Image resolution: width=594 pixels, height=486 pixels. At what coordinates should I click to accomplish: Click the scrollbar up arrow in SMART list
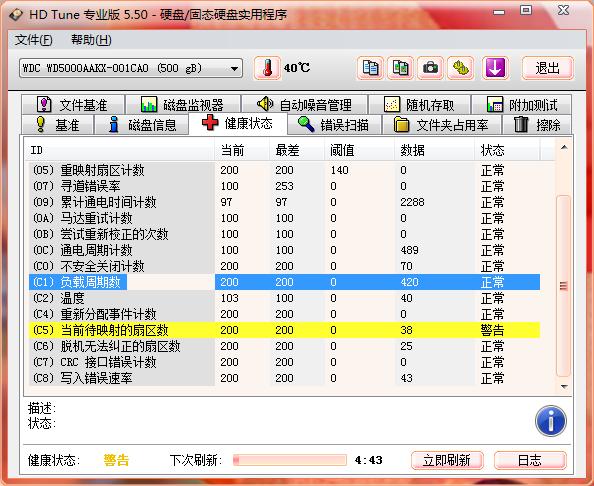pos(564,147)
